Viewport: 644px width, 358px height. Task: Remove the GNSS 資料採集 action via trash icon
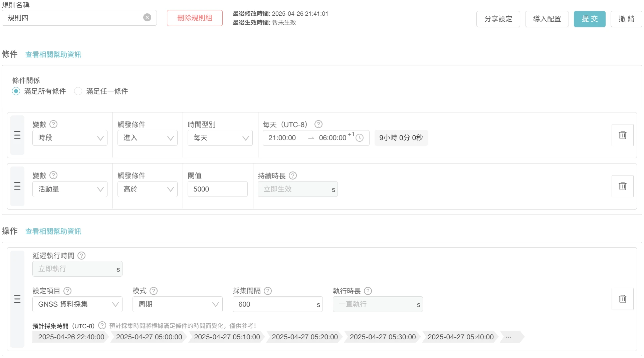pos(622,299)
